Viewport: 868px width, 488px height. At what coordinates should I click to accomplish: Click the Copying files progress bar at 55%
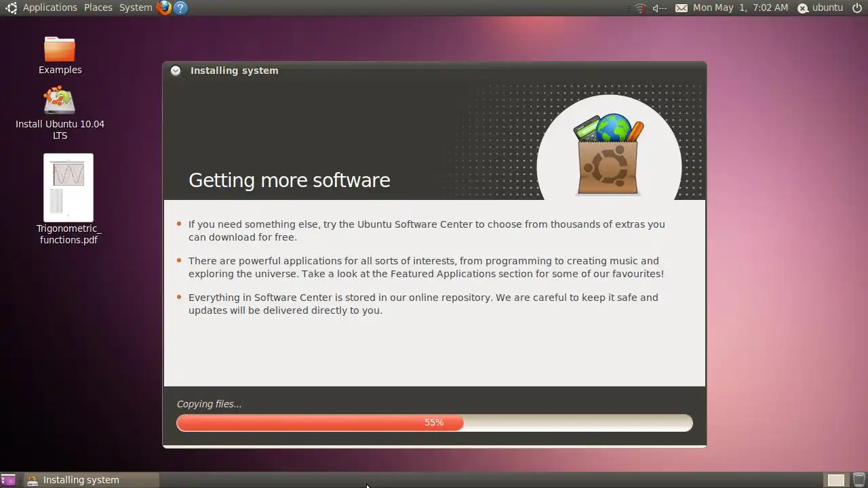pyautogui.click(x=435, y=422)
